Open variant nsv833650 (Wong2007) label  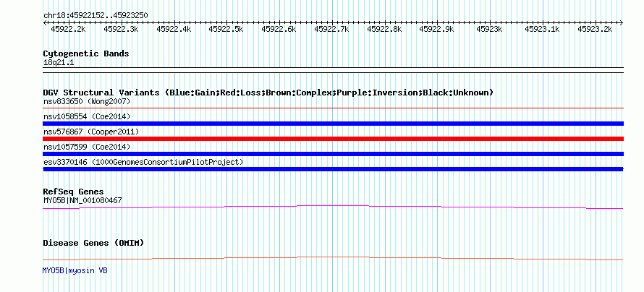(x=87, y=101)
